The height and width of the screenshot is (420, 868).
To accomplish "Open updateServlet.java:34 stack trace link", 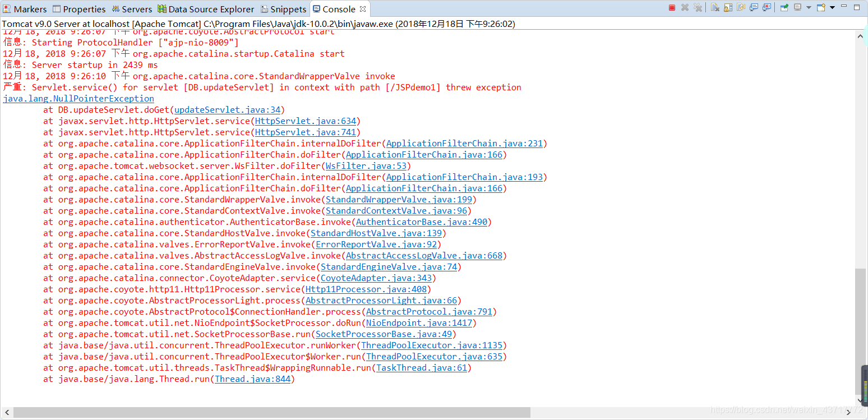I will pos(228,110).
